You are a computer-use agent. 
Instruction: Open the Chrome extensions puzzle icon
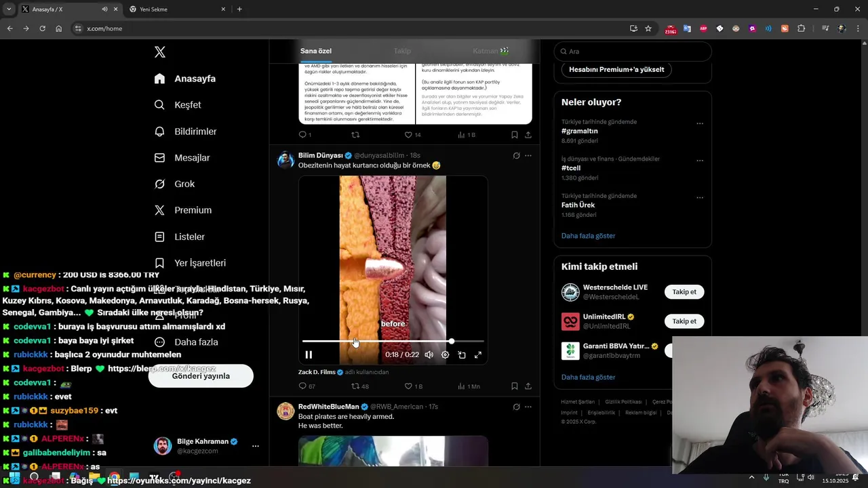(801, 28)
